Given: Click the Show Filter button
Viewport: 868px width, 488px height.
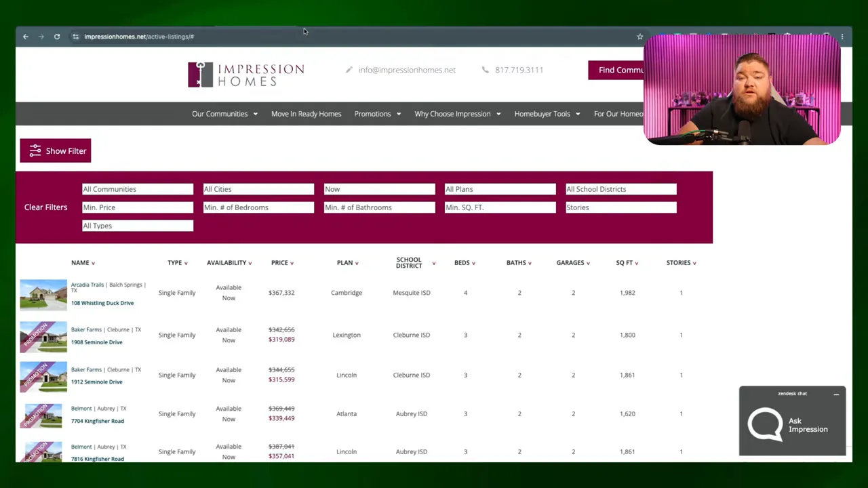Looking at the screenshot, I should click(56, 151).
